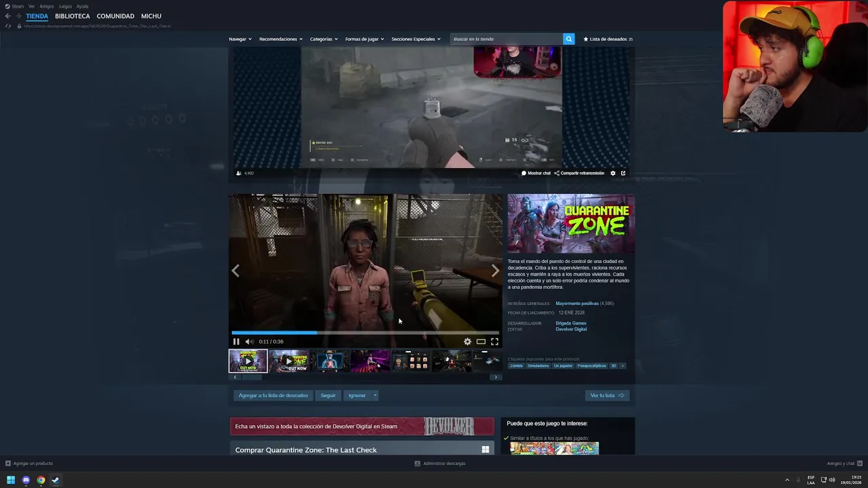This screenshot has width=868, height=488.
Task: Expand the Secciones Especiales dropdown
Action: 416,39
